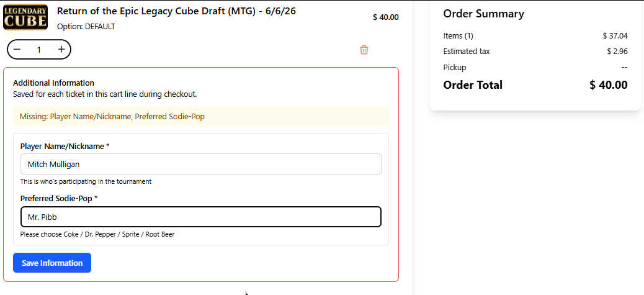Click the Estimated tax row
The image size is (644, 295).
tap(535, 52)
